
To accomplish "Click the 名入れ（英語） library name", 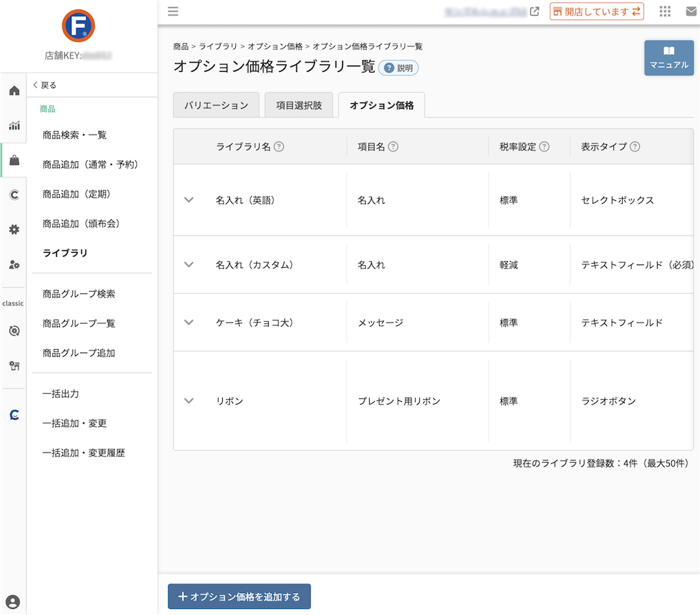I will pyautogui.click(x=245, y=200).
